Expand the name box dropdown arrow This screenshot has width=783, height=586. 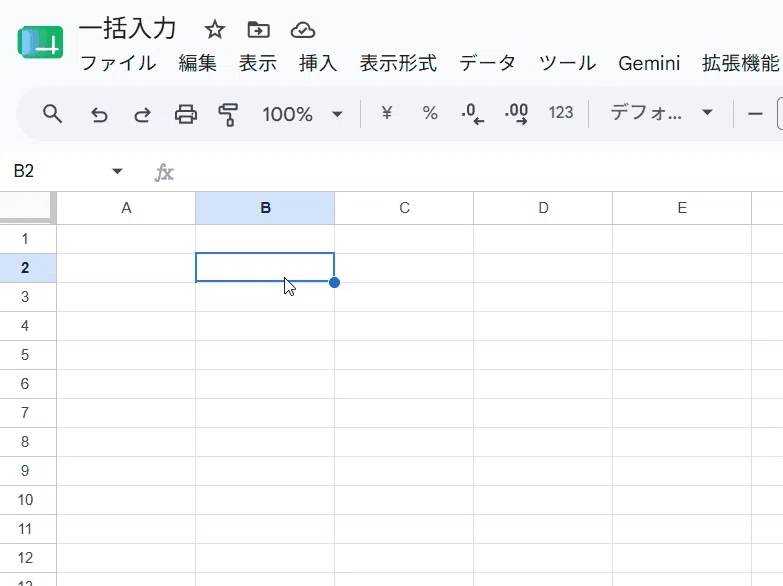point(117,171)
